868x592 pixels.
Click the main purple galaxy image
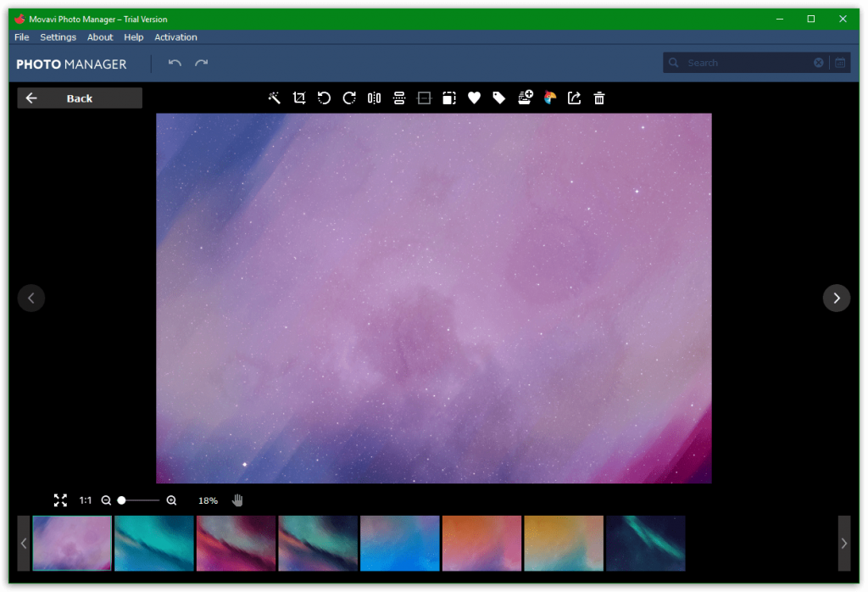[434, 299]
